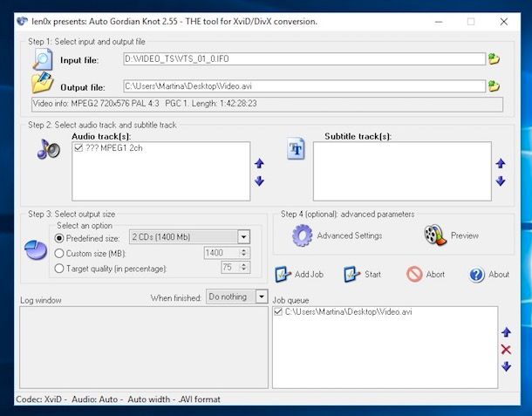
Task: Decrease custom size value with down arrow
Action: pyautogui.click(x=243, y=256)
